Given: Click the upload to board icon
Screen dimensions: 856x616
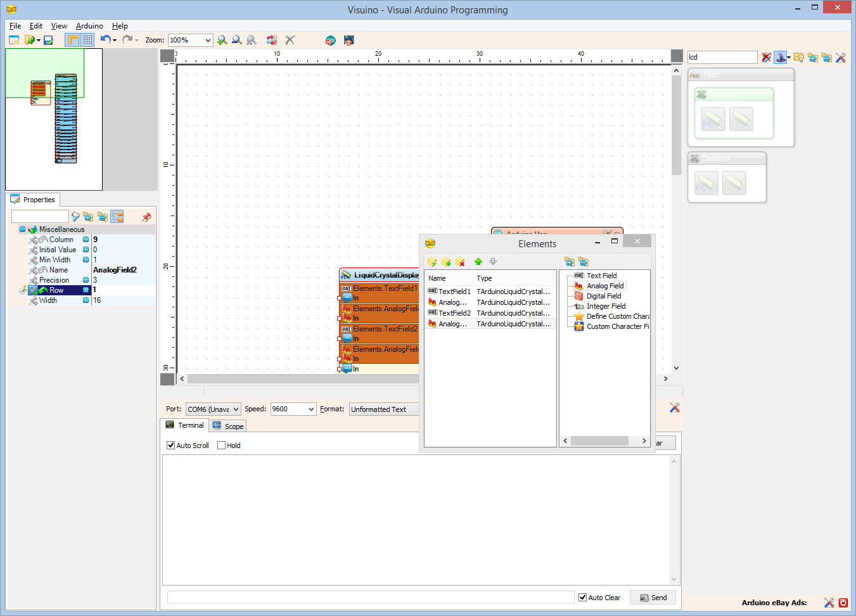Looking at the screenshot, I should [x=348, y=40].
